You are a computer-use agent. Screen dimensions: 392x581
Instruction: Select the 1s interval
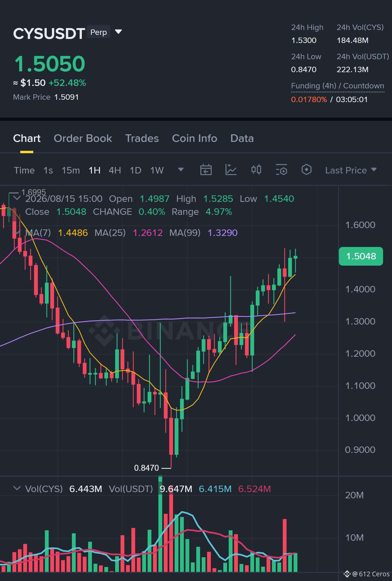point(48,170)
